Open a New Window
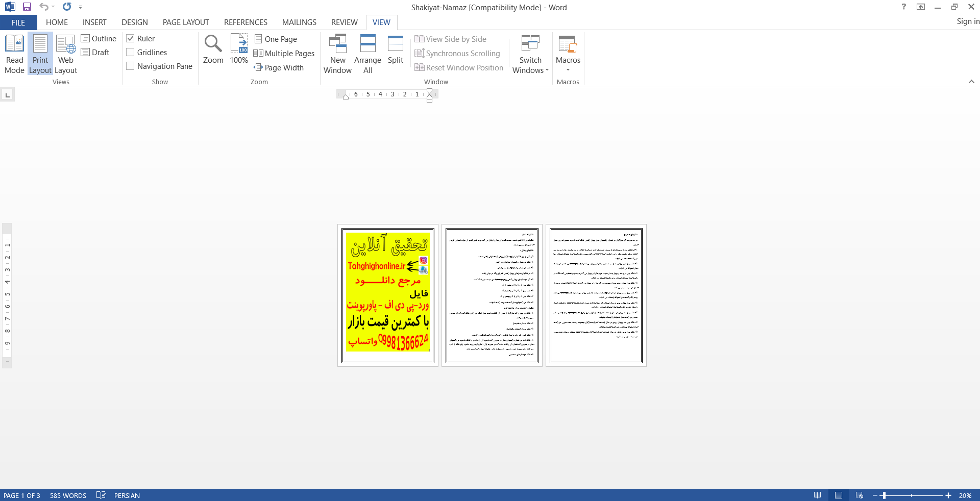 [337, 54]
